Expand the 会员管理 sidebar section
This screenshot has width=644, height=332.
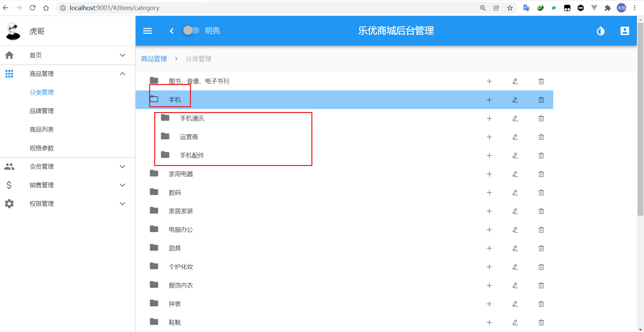[122, 166]
